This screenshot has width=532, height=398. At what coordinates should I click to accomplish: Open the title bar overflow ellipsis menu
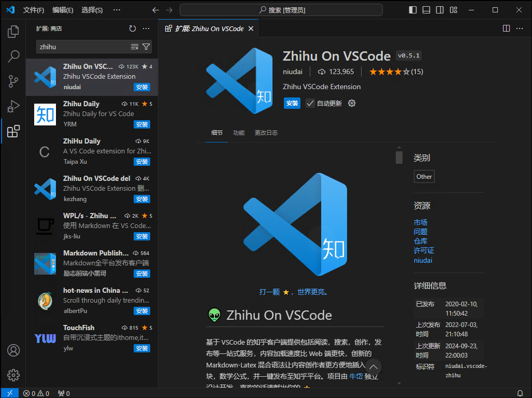[116, 9]
